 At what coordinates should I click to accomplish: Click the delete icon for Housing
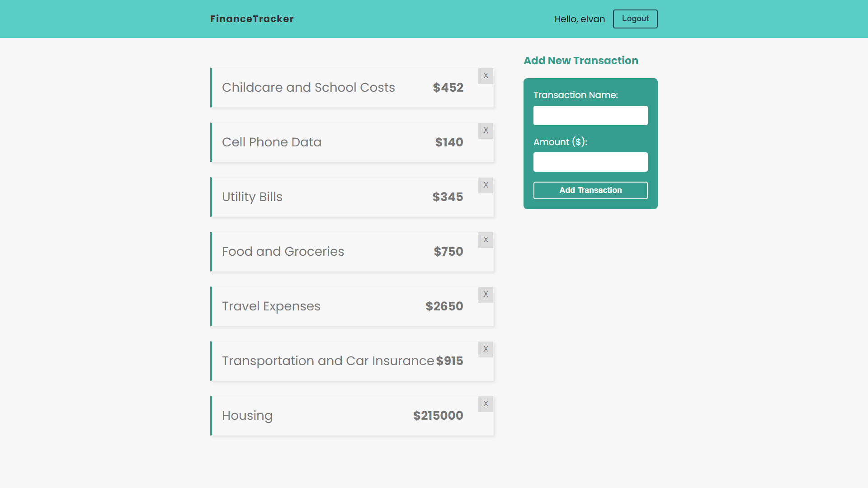[486, 404]
